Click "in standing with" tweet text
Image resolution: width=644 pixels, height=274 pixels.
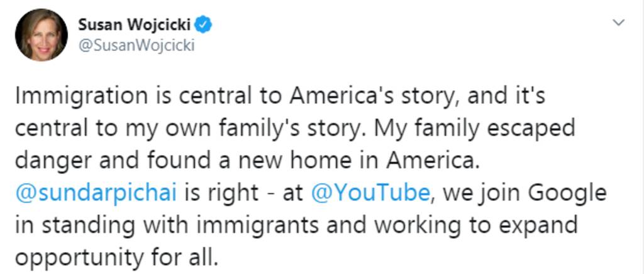(x=103, y=225)
